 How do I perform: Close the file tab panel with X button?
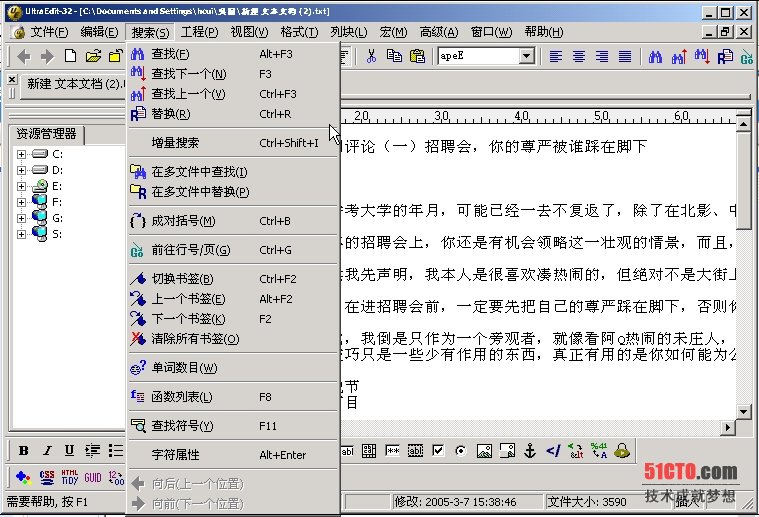pyautogui.click(x=13, y=79)
